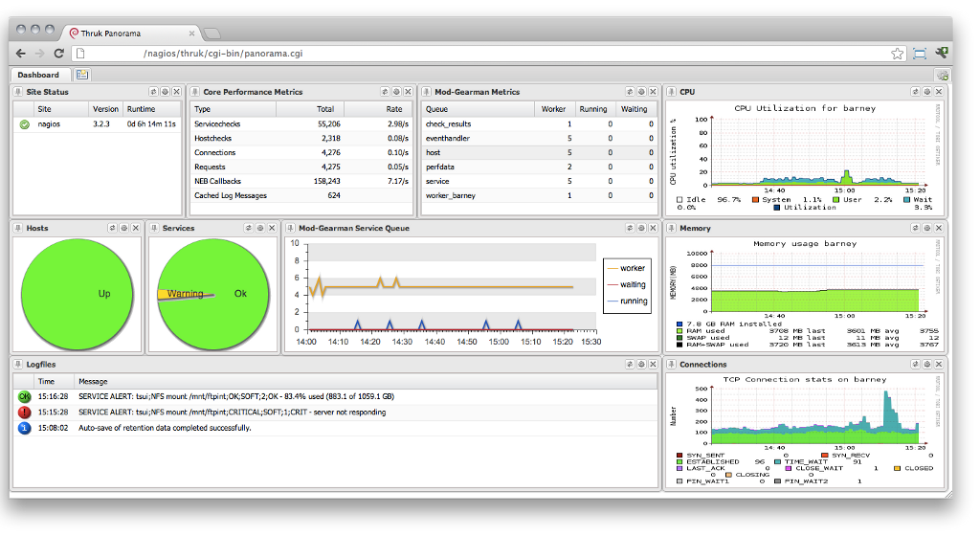
Task: Toggle pin on Hosts panel
Action: 18,228
